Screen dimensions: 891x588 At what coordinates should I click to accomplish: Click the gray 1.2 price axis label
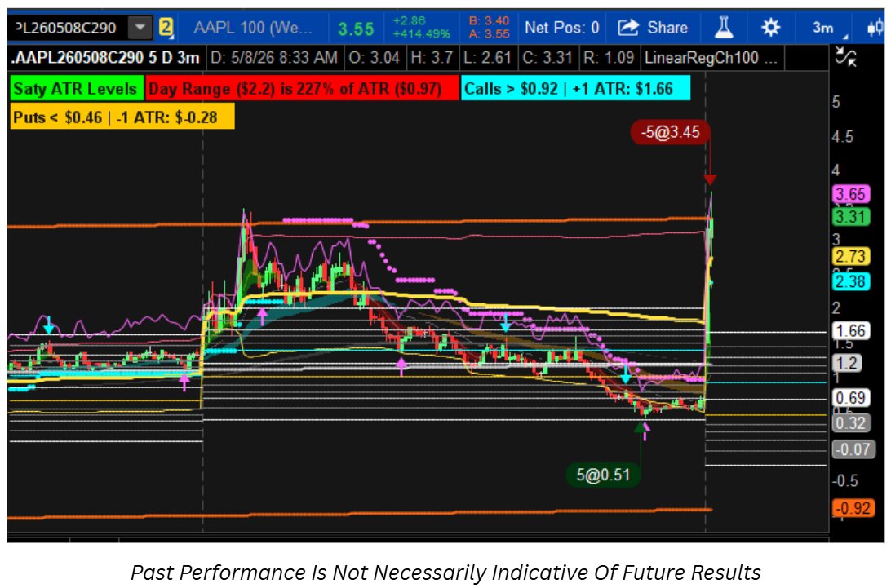tap(847, 363)
